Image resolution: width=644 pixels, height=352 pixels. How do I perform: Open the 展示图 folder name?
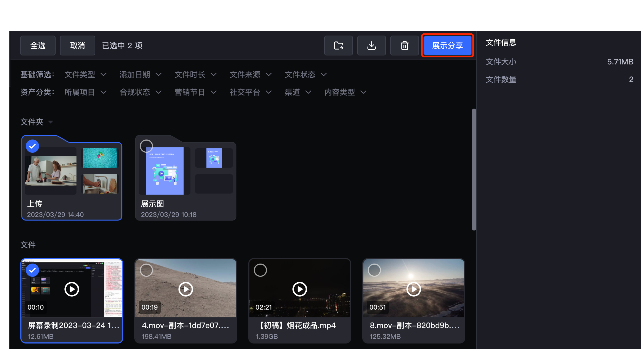coord(152,204)
